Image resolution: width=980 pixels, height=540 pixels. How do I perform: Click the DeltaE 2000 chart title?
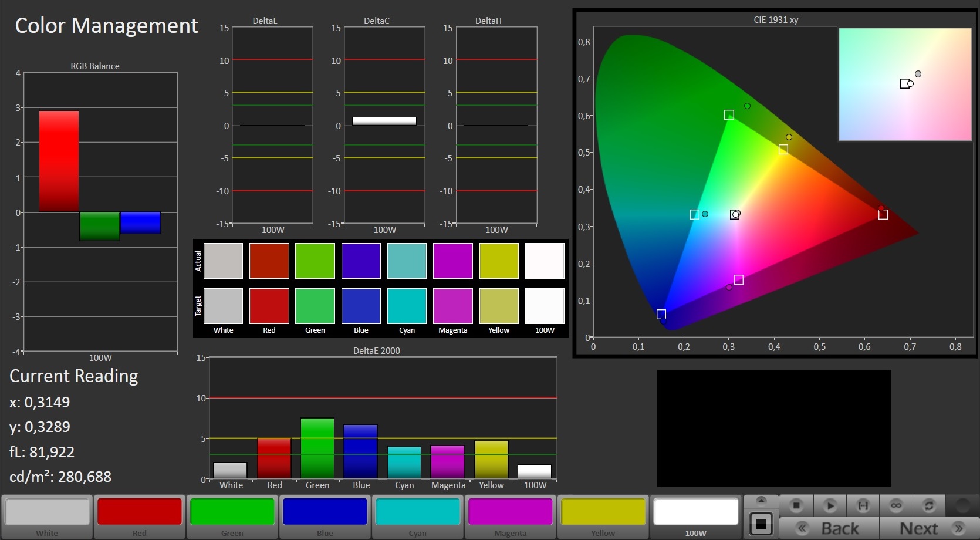click(x=377, y=350)
